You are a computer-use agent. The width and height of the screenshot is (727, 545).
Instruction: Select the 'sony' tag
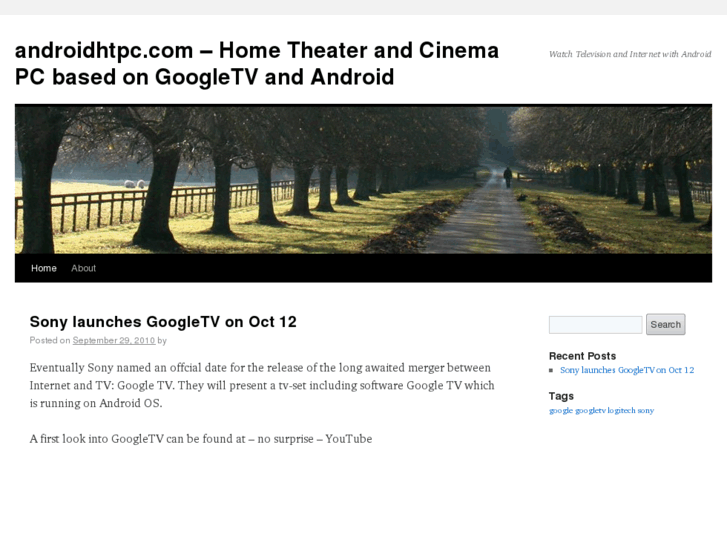click(646, 410)
